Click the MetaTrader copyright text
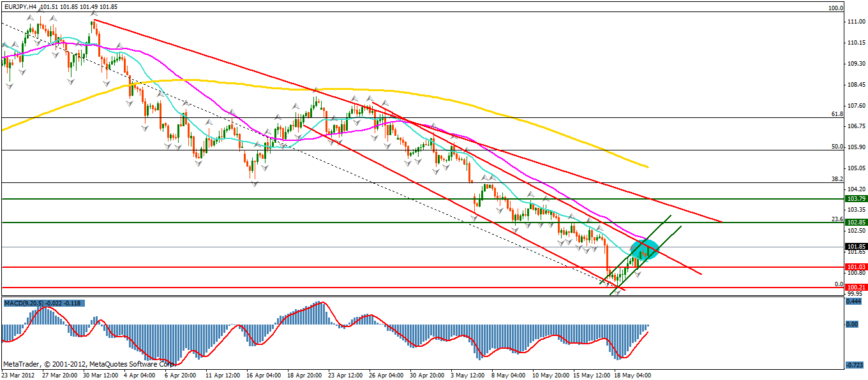This screenshot has width=868, height=380. click(89, 363)
